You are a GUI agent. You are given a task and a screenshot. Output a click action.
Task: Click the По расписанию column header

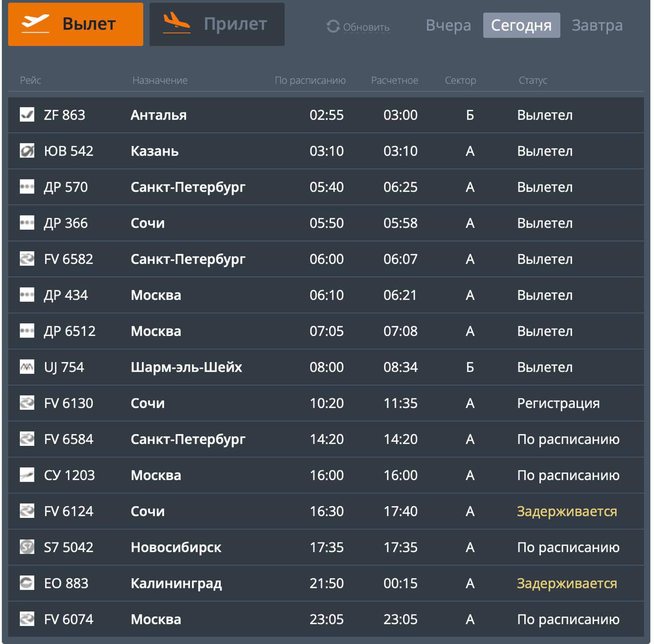310,80
